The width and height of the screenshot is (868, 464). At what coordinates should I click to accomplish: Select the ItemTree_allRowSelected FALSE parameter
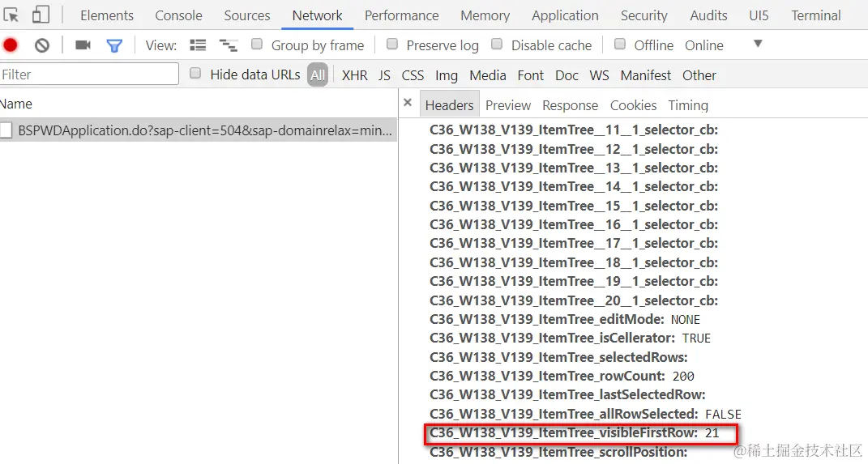coord(585,414)
